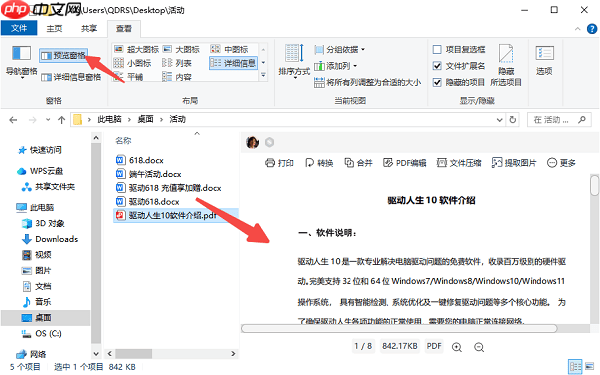
Task: Expand the layout gallery more arrow
Action: tap(263, 76)
